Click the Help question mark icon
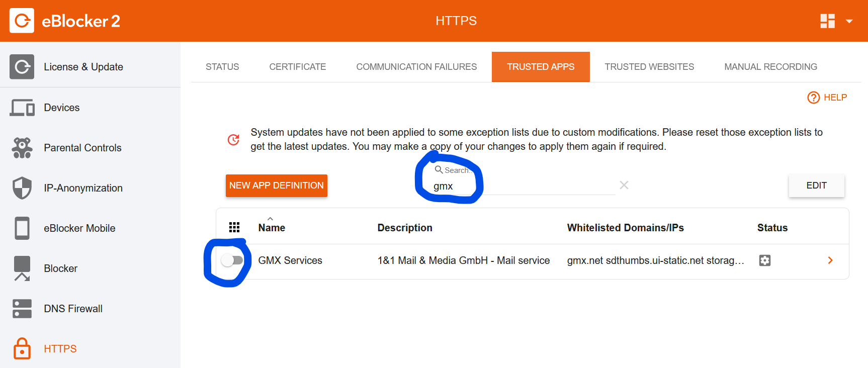 813,98
